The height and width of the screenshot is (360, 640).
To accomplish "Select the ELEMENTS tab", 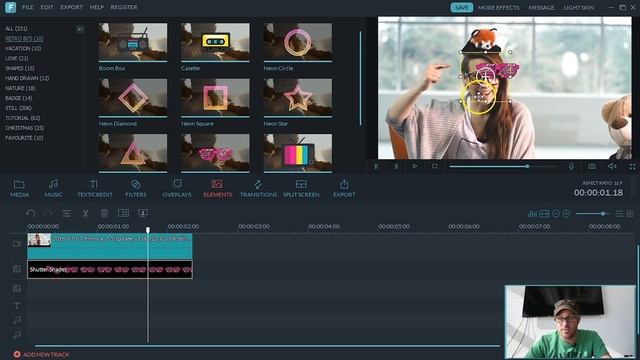I will click(x=218, y=189).
